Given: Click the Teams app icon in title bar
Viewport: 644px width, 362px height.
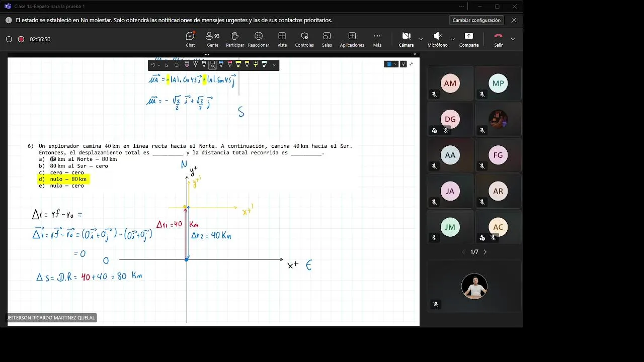Looking at the screenshot, I should pos(8,7).
